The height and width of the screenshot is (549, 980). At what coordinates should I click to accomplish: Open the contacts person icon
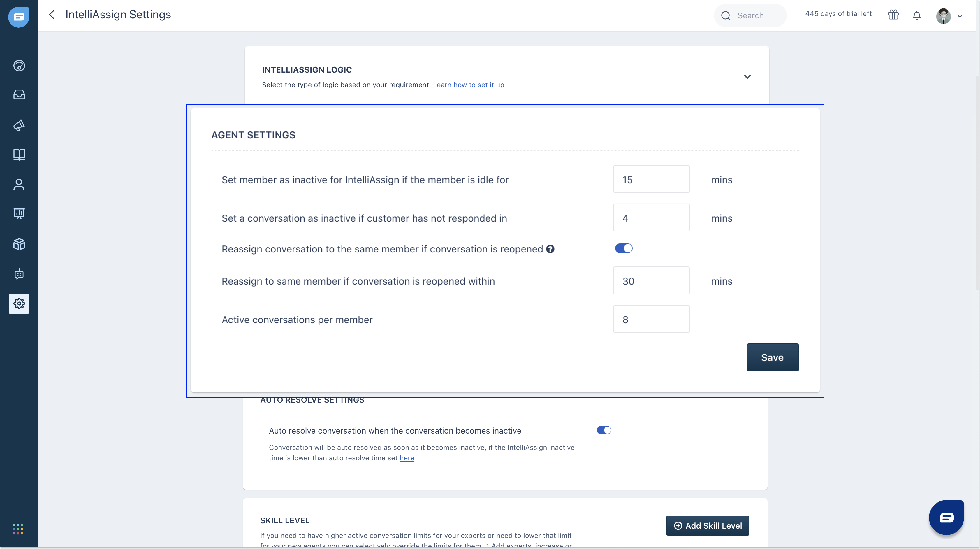click(19, 185)
